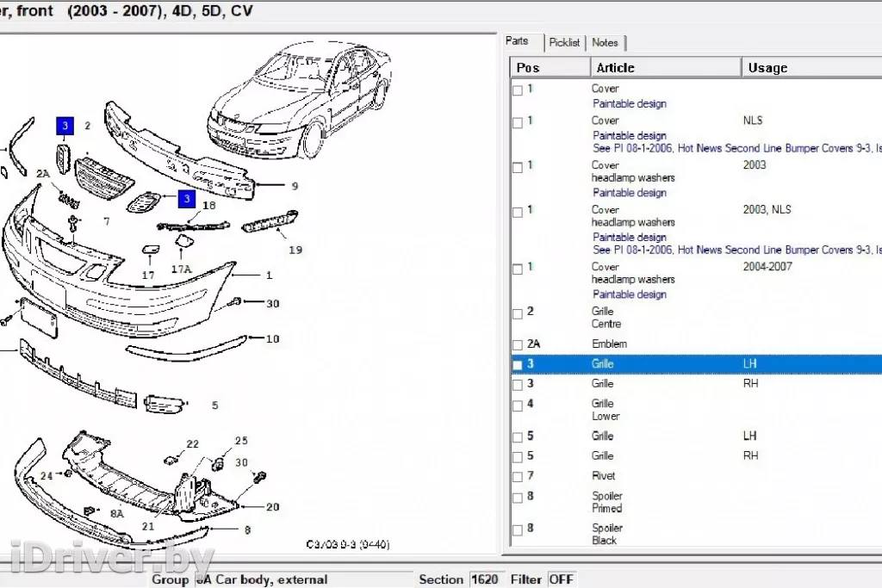Click part number 18 in the diagram
Image resolution: width=882 pixels, height=588 pixels.
coord(209,205)
